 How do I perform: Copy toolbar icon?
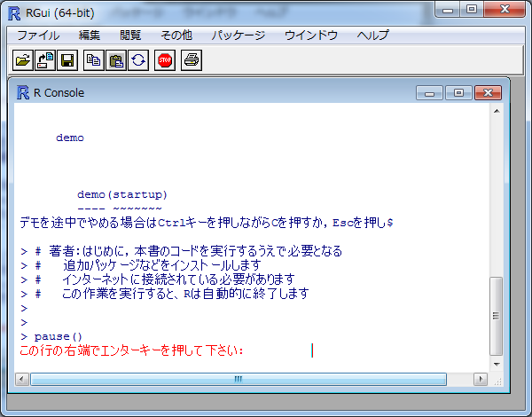tap(94, 60)
